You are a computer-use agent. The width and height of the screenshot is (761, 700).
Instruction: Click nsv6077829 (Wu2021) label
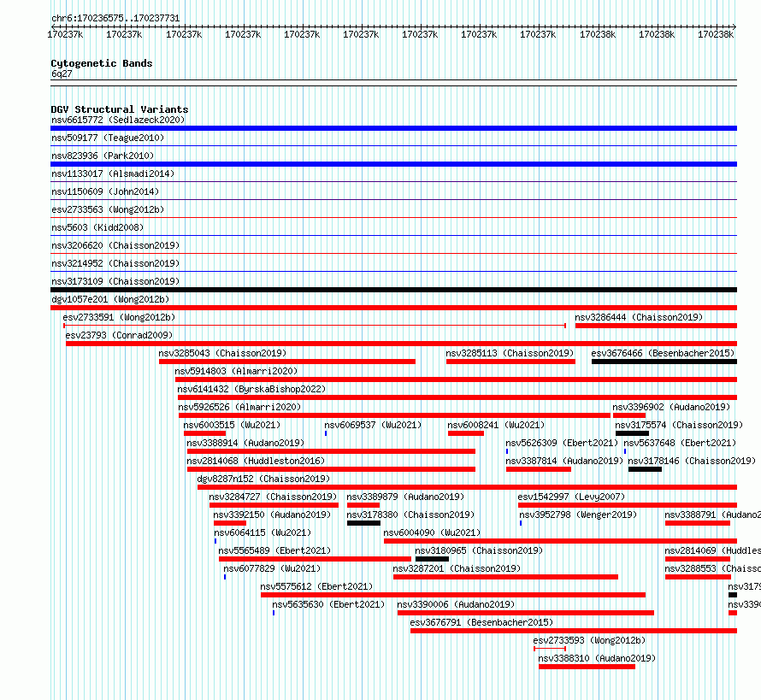click(x=272, y=568)
